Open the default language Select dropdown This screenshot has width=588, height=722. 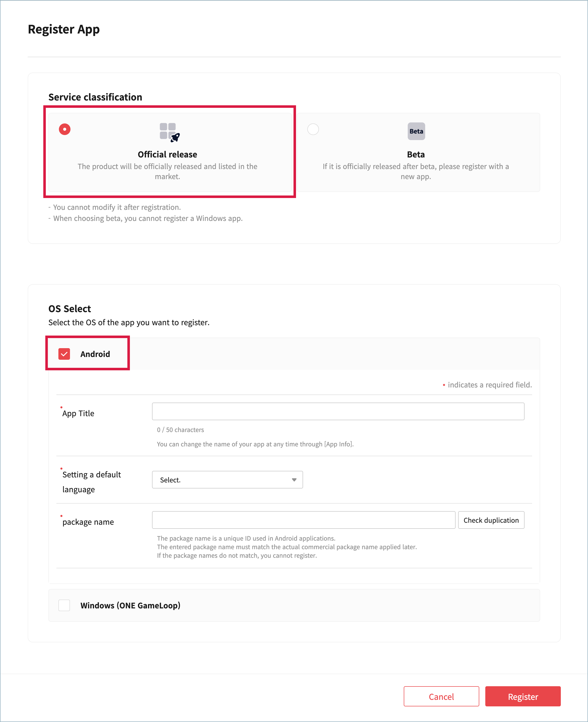tap(227, 480)
